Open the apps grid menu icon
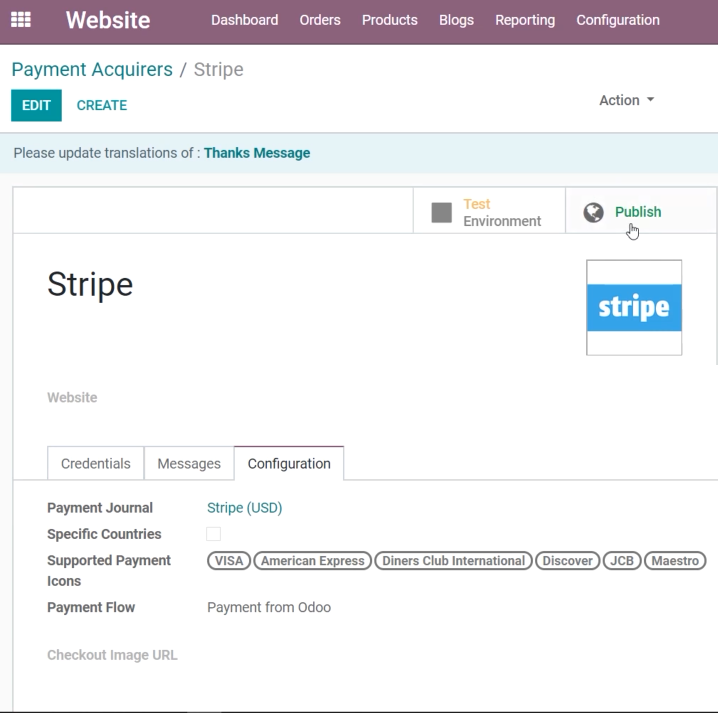The height and width of the screenshot is (713, 718). (21, 20)
